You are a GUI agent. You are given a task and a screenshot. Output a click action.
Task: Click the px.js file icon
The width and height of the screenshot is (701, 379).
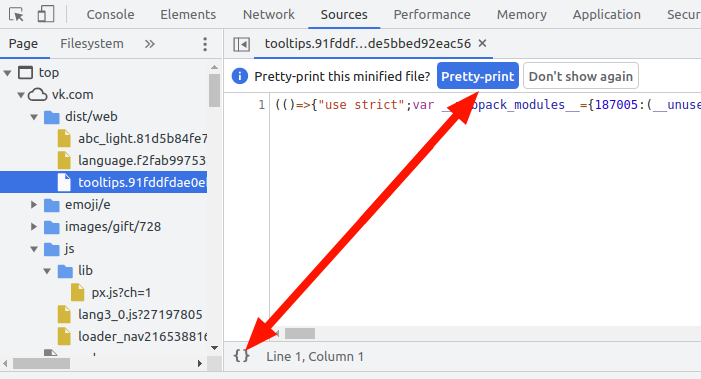tap(78, 292)
